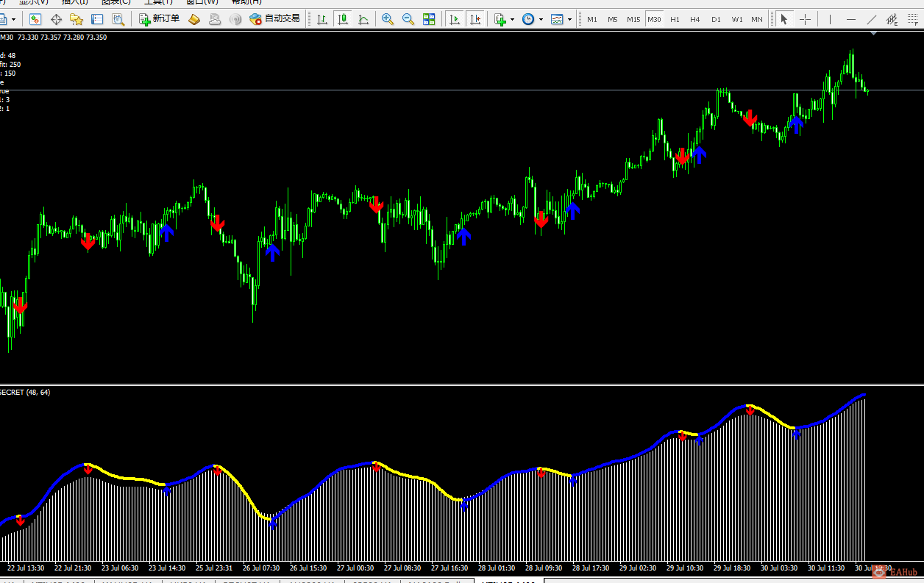Image resolution: width=924 pixels, height=583 pixels.
Task: Click the 30 Jul 03:30 time label
Action: pos(779,568)
